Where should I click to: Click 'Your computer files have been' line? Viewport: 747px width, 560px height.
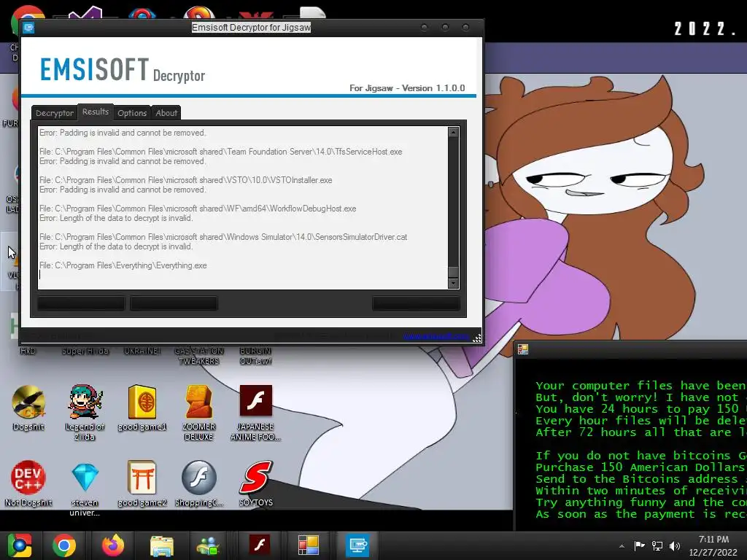coord(640,385)
